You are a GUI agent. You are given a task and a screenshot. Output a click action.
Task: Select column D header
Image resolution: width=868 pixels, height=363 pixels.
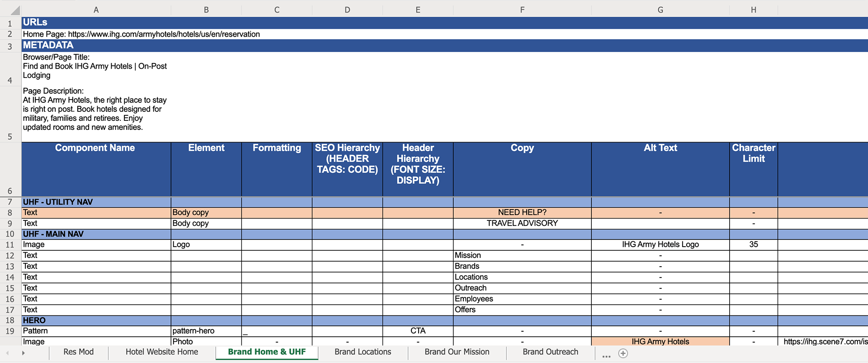click(347, 10)
